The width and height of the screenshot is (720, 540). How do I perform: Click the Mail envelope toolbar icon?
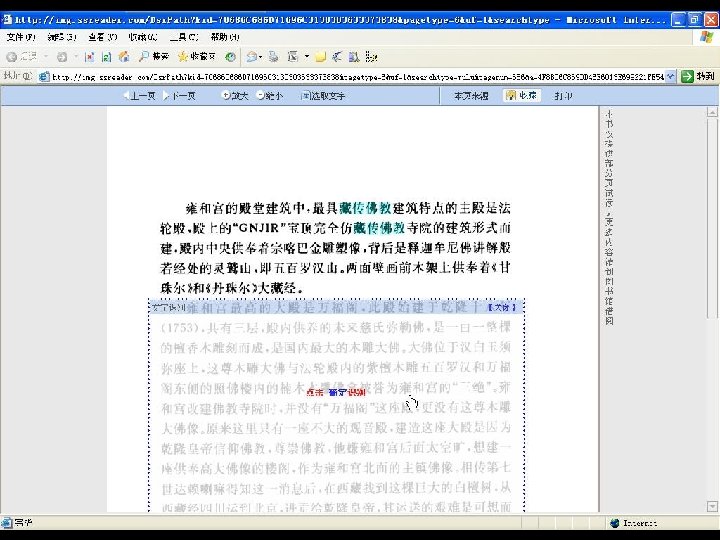(254, 56)
